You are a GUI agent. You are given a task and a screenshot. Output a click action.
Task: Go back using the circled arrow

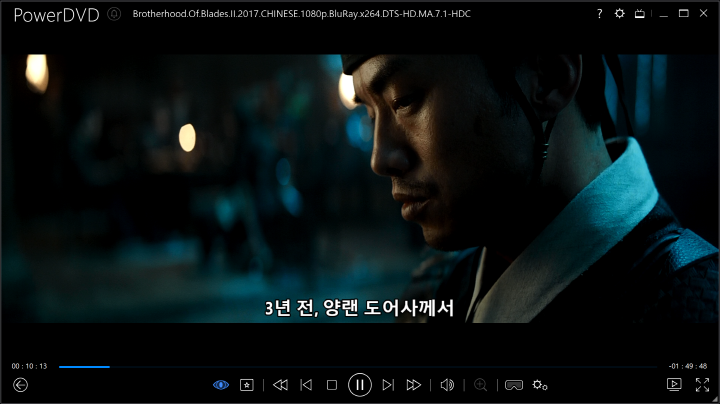pos(20,385)
